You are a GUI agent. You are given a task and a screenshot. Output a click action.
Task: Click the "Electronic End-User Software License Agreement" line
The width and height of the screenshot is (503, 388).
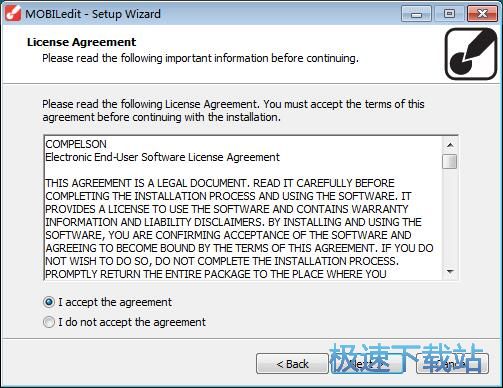click(x=162, y=157)
